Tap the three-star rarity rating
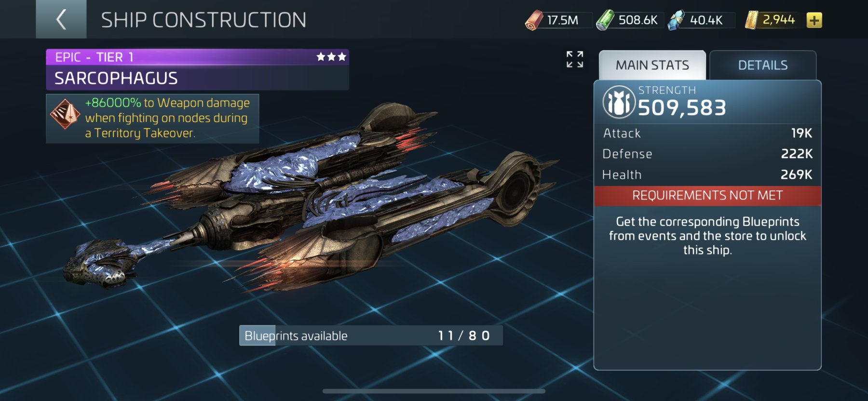Viewport: 868px width, 401px height. pyautogui.click(x=331, y=57)
